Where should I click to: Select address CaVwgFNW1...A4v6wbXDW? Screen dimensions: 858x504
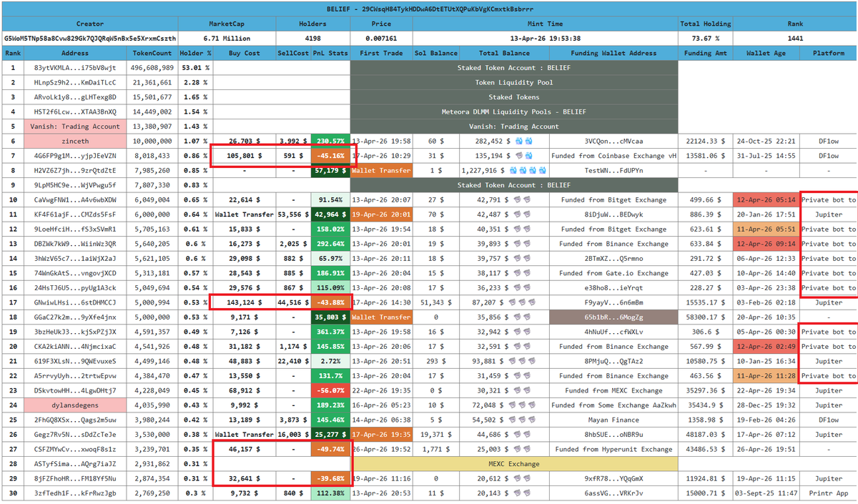(75, 199)
